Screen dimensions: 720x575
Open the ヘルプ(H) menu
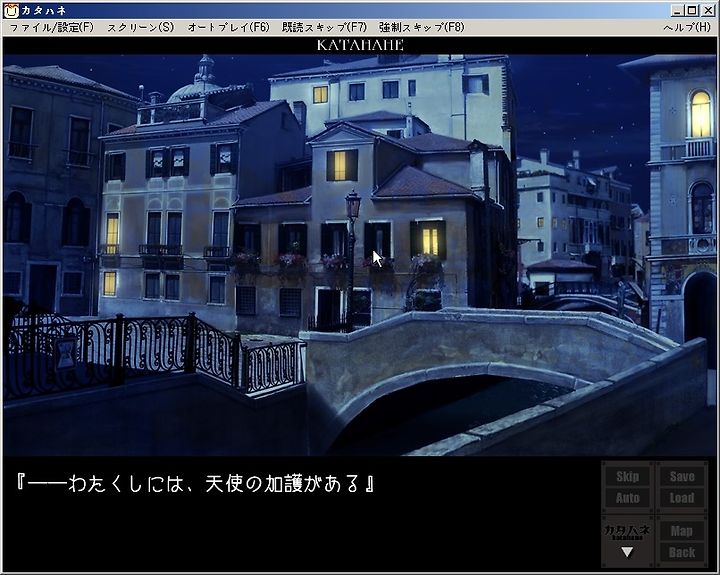click(687, 28)
